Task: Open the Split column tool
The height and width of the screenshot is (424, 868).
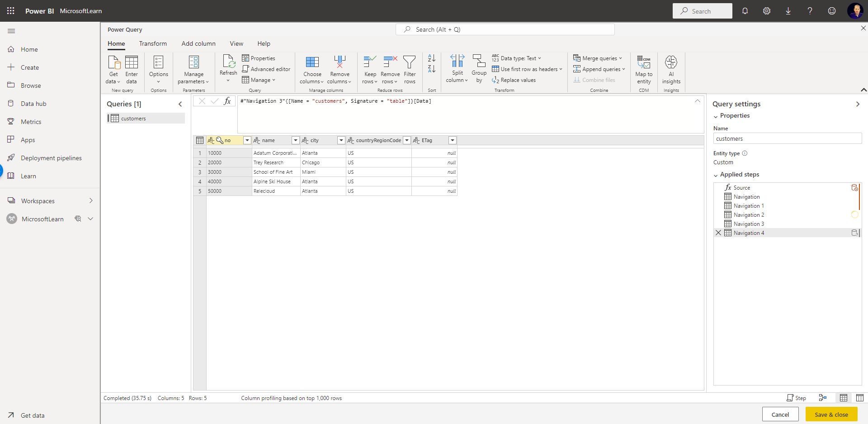Action: coord(457,68)
